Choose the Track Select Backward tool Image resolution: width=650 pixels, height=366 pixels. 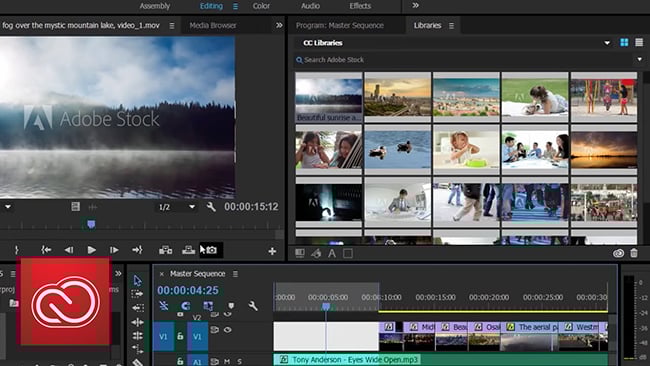pos(137,308)
